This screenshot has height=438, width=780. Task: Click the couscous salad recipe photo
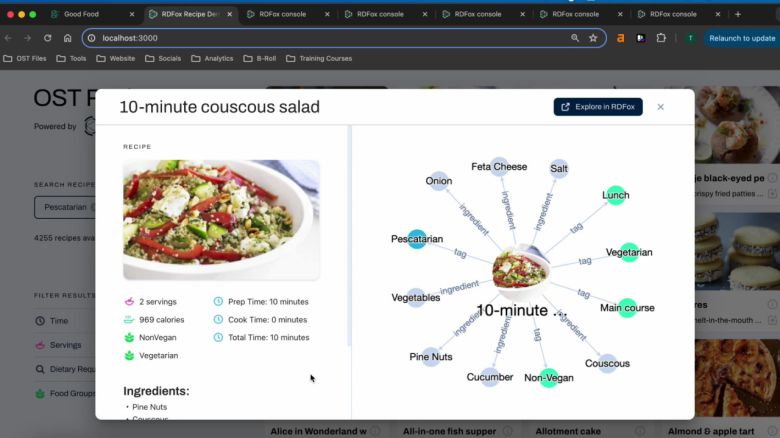(x=221, y=219)
